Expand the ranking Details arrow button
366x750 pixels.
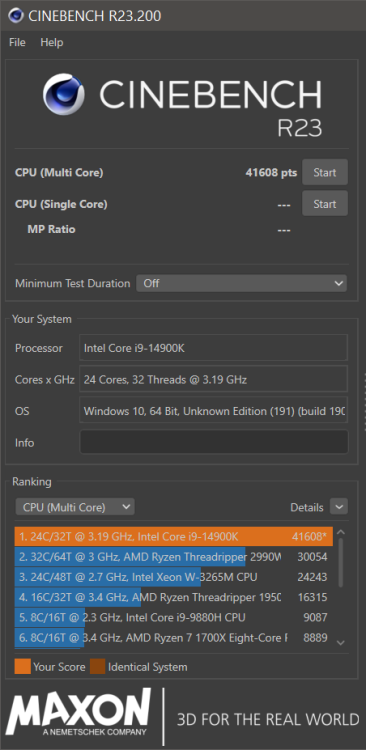coord(339,507)
